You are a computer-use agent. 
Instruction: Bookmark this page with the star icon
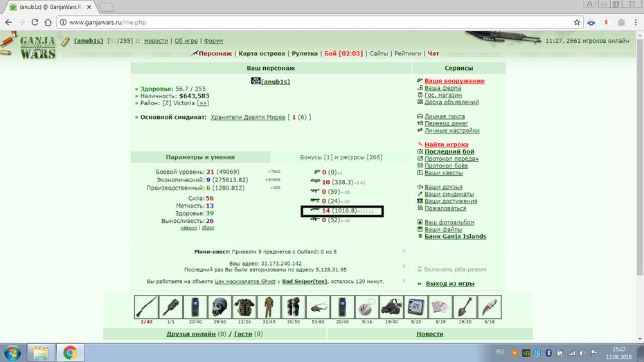pyautogui.click(x=577, y=22)
